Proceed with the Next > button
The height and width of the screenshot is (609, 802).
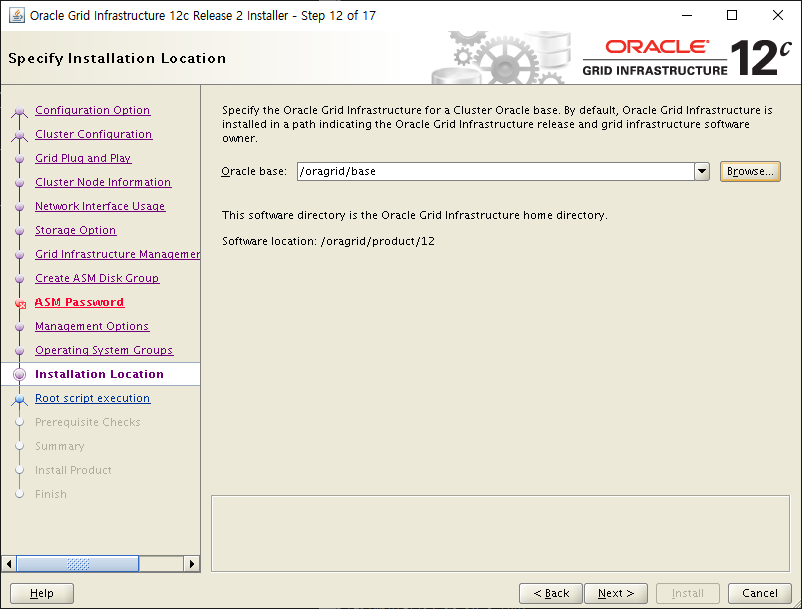coord(616,593)
